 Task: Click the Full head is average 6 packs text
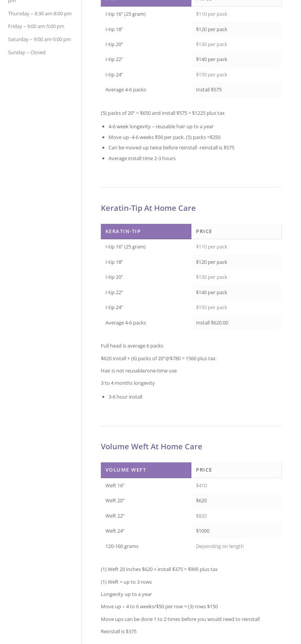point(132,346)
